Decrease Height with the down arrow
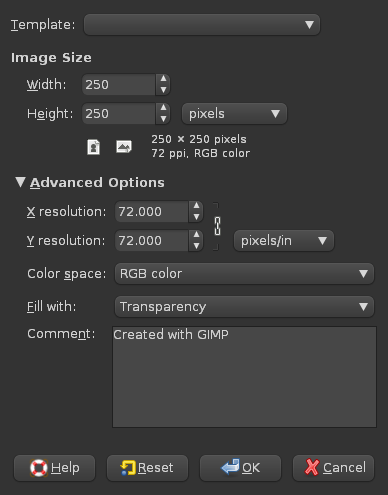The height and width of the screenshot is (495, 388). coord(163,119)
